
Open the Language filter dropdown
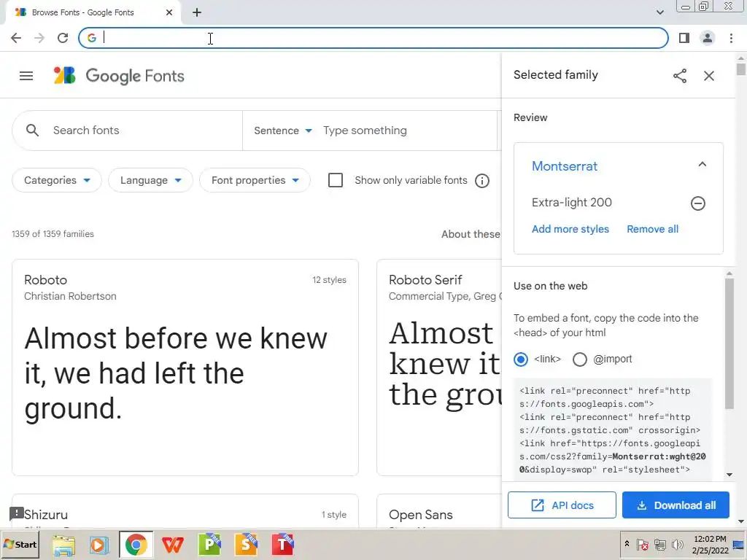point(150,181)
